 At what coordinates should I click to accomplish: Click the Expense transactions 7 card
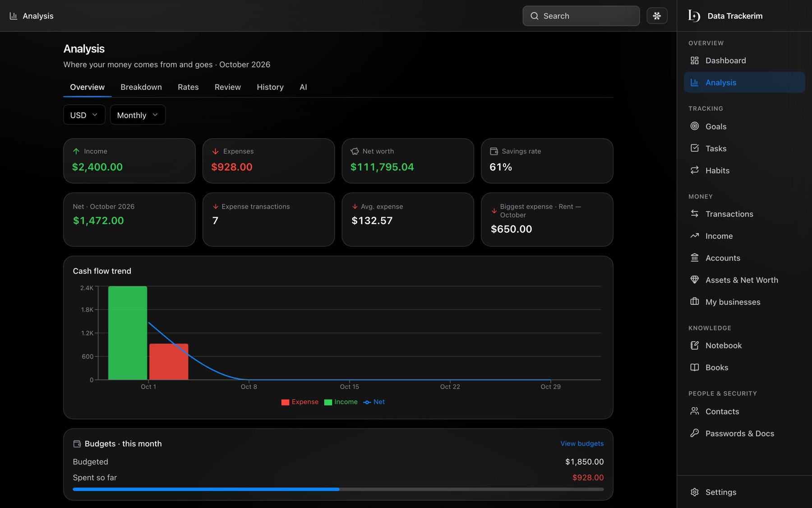click(x=268, y=219)
